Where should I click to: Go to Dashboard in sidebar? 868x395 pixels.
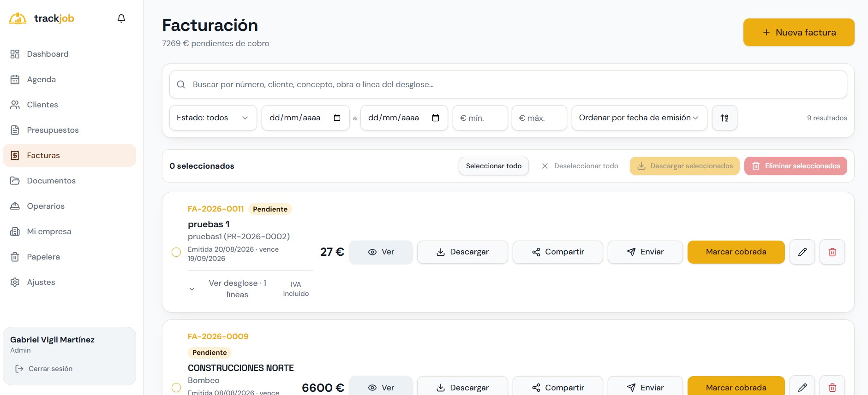pyautogui.click(x=69, y=54)
